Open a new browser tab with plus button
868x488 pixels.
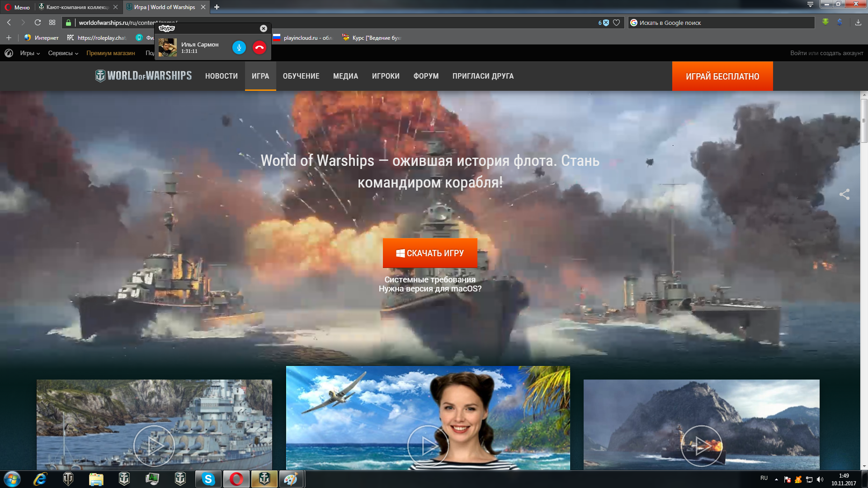click(x=217, y=7)
